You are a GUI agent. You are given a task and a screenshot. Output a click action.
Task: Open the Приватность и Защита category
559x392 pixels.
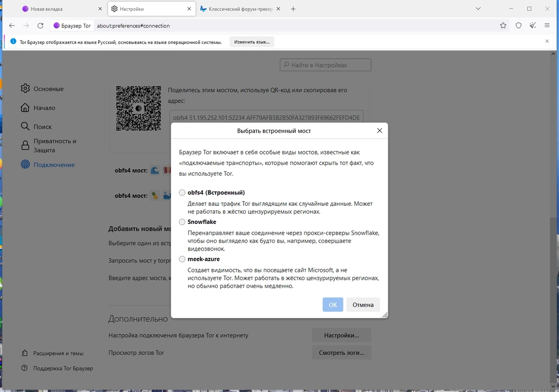click(55, 146)
